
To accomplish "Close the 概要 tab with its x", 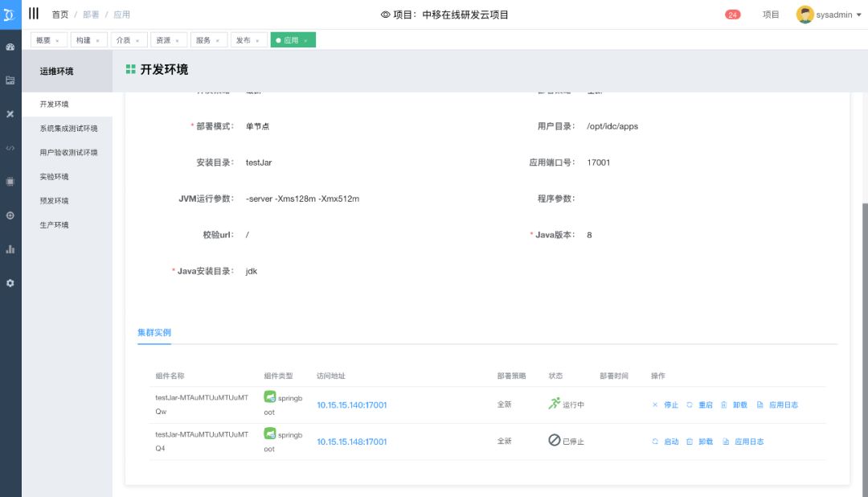I will pyautogui.click(x=57, y=40).
